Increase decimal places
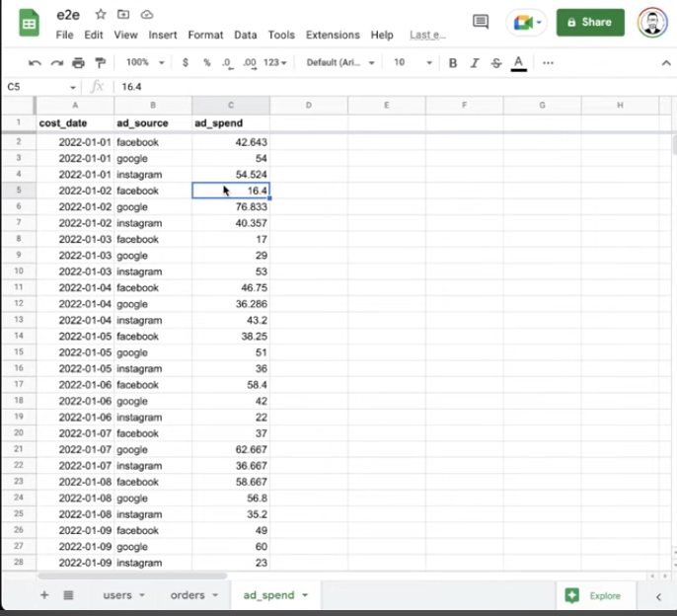 click(x=250, y=63)
